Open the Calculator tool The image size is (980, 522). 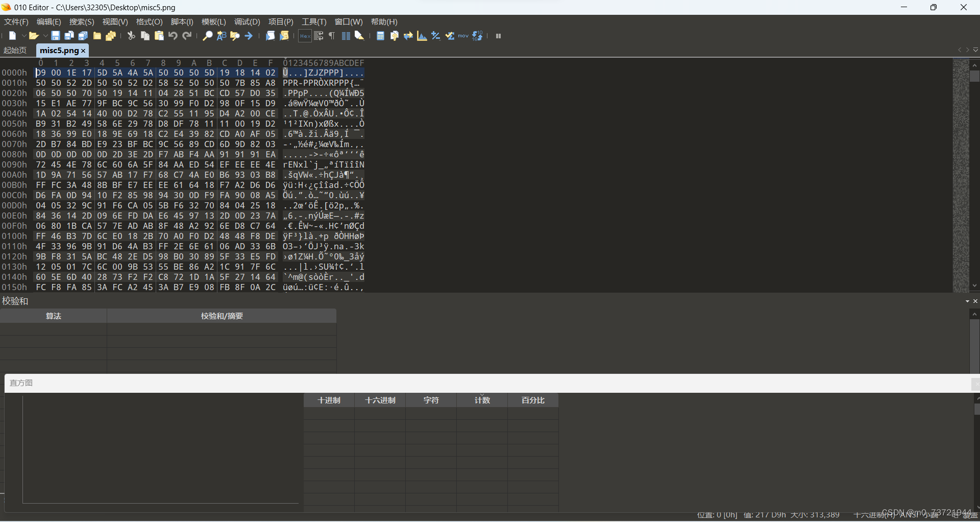click(380, 36)
